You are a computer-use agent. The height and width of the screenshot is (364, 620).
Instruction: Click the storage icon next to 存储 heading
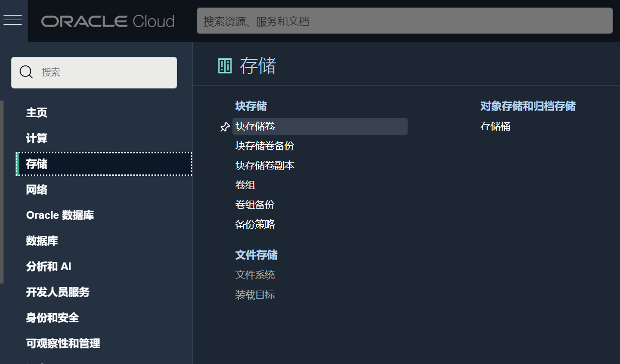tap(224, 66)
